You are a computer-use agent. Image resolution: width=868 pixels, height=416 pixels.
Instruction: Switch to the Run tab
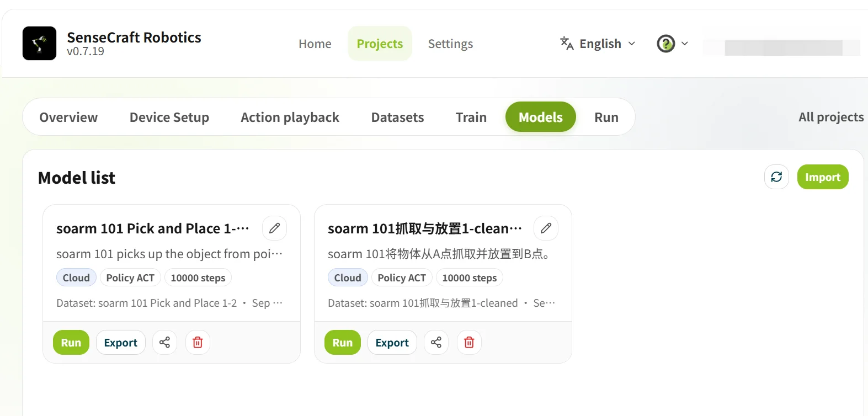tap(606, 117)
